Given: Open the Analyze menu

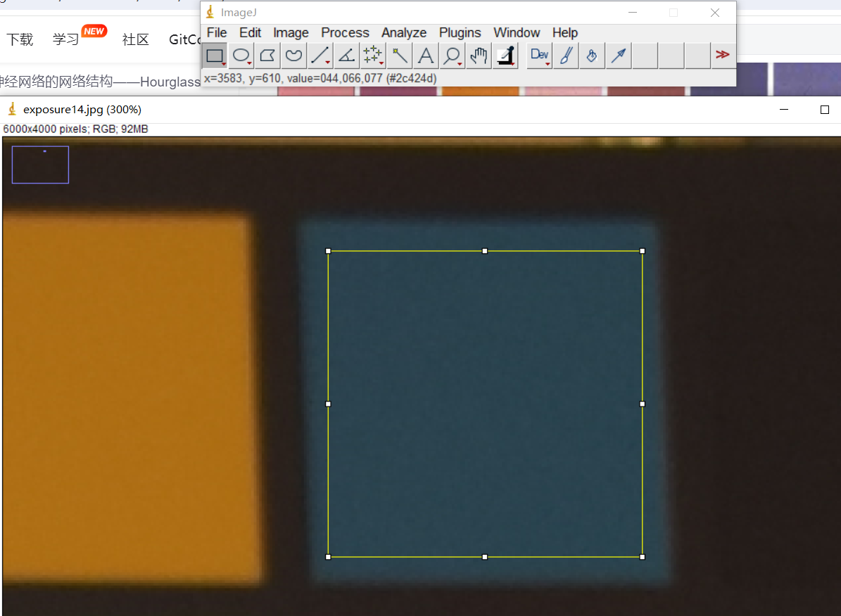Looking at the screenshot, I should click(x=404, y=33).
